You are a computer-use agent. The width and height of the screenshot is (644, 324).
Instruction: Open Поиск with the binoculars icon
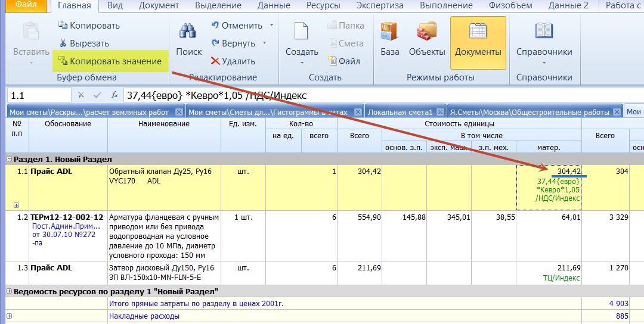point(188,39)
